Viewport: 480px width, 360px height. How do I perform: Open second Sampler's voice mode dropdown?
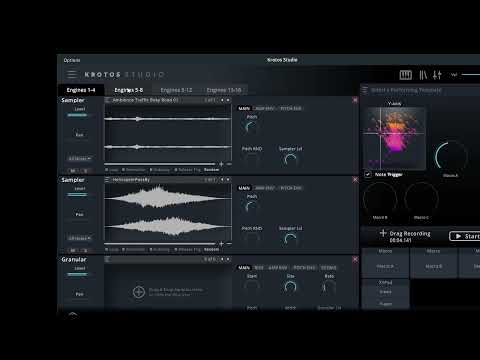(80, 238)
